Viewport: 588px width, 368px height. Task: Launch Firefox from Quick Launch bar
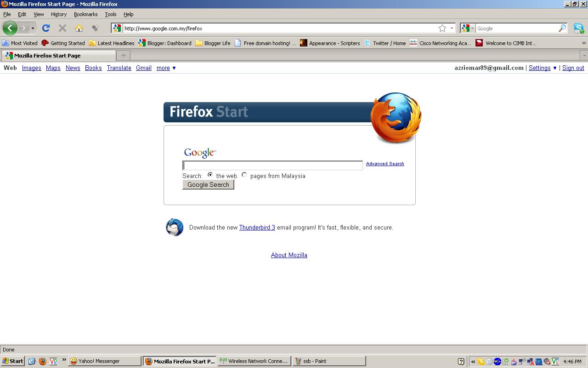43,361
